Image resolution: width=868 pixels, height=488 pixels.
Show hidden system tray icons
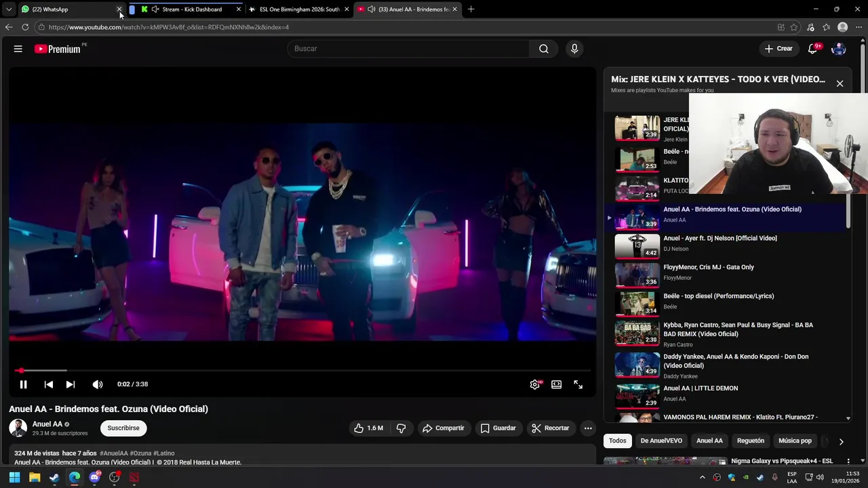point(702,477)
